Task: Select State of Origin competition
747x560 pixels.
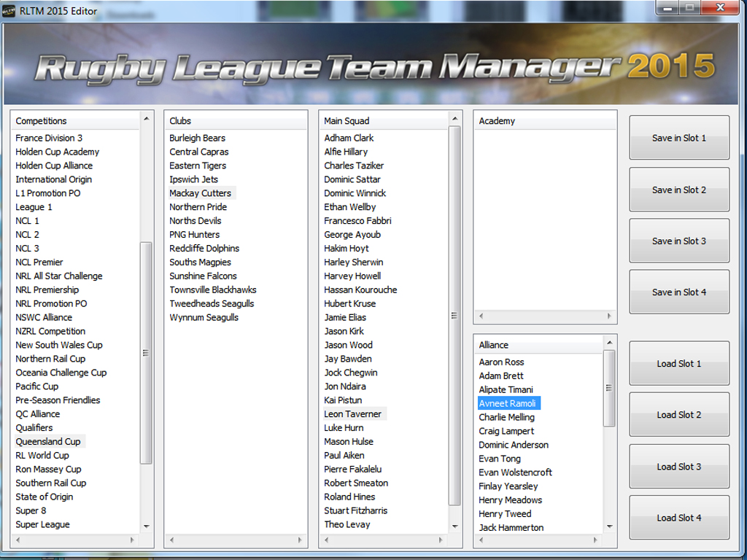Action: point(44,497)
